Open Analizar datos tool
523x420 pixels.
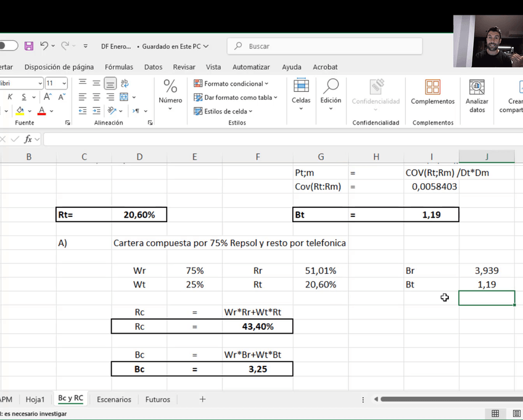coord(477,96)
